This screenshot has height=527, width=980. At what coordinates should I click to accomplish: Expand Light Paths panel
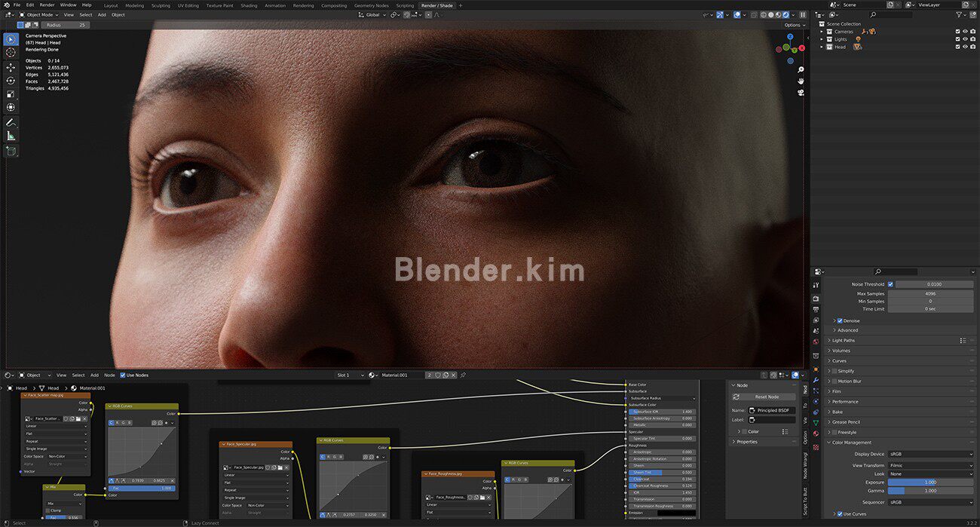[843, 340]
